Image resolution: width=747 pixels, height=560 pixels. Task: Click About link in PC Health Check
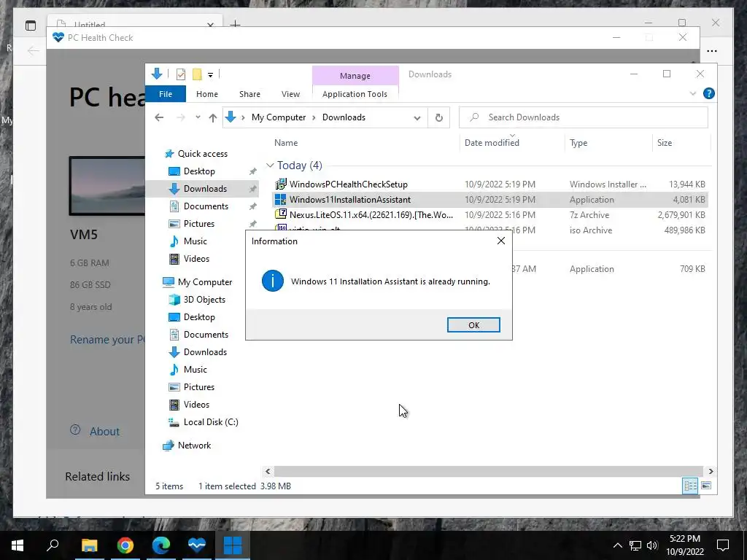pos(104,432)
